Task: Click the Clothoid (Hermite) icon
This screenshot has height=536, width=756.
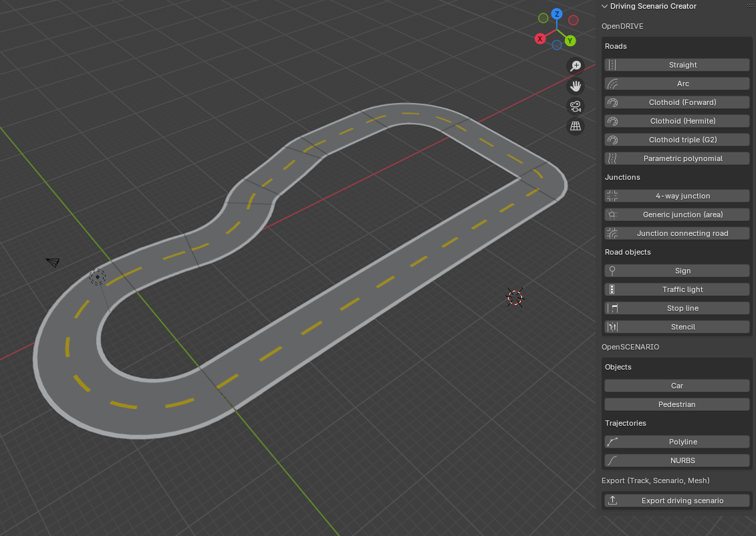Action: (612, 121)
